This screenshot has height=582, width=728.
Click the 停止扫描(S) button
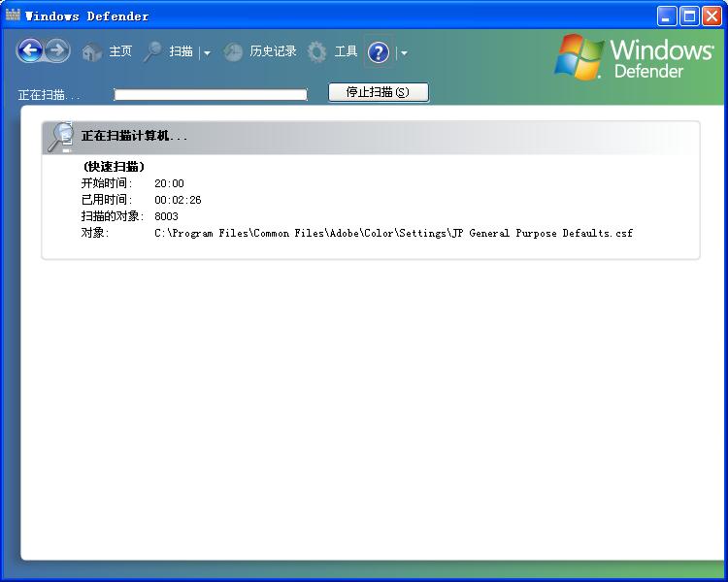point(379,92)
